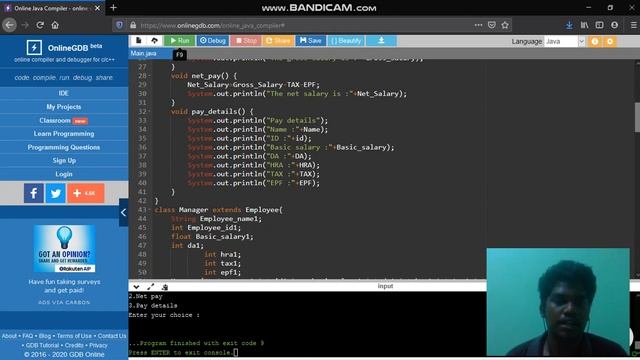The height and width of the screenshot is (360, 640).
Task: Open the Credits footer link
Action: [74, 345]
